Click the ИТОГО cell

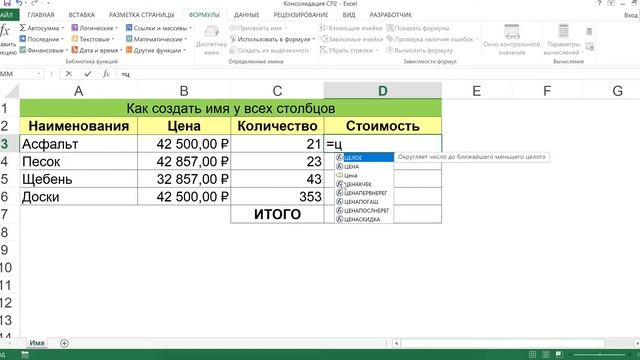coord(277,214)
